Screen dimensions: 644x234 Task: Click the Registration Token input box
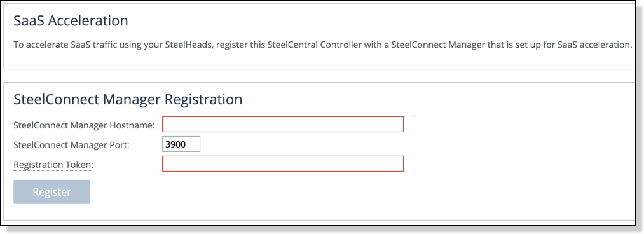click(x=282, y=163)
